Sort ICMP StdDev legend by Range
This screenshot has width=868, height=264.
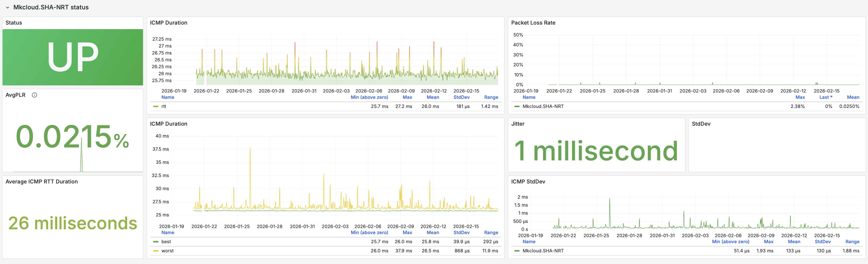852,242
